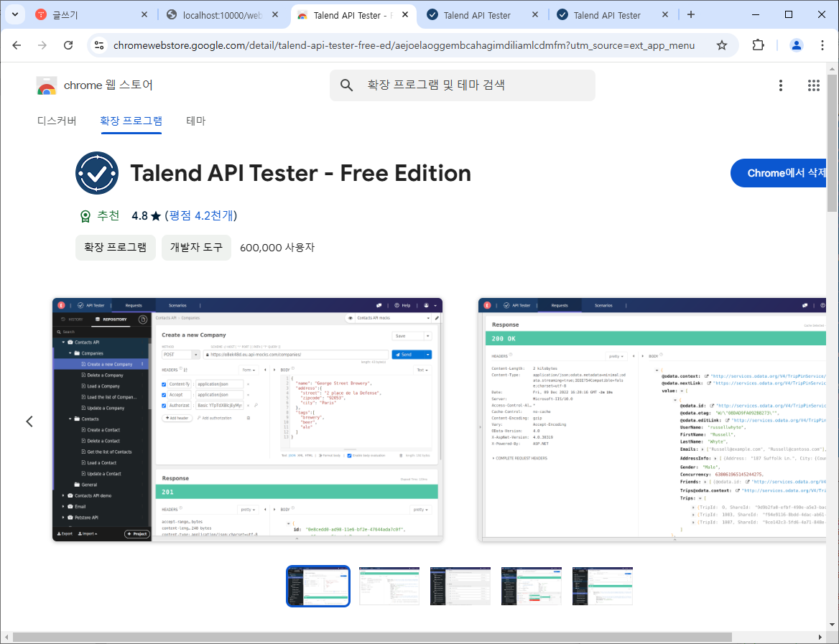Open the first large screenshot preview
839x644 pixels.
(247, 420)
